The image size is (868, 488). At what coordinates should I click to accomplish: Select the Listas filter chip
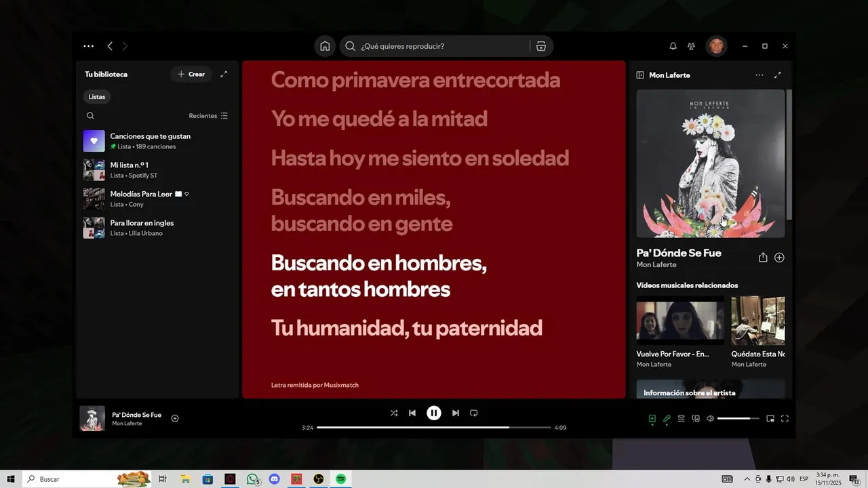[97, 97]
